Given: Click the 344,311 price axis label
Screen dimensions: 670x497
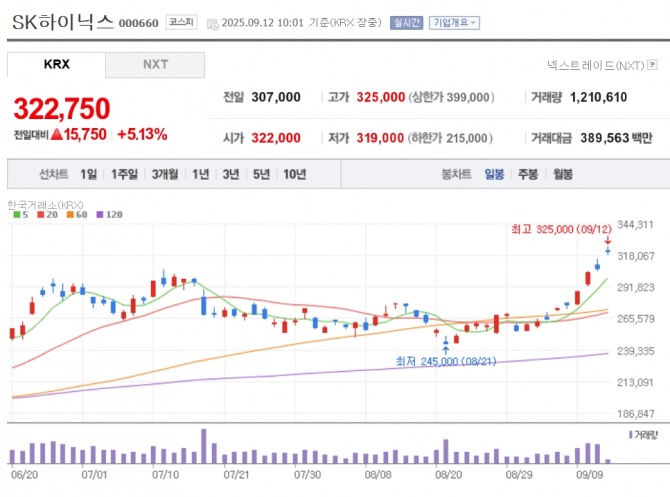Looking at the screenshot, I should [636, 225].
